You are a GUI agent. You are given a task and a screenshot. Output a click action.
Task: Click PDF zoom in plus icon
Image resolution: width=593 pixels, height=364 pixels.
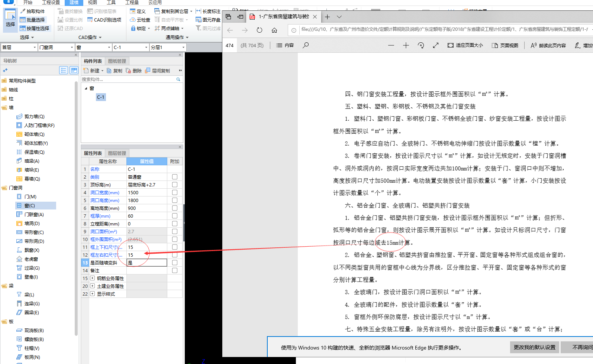tap(406, 45)
